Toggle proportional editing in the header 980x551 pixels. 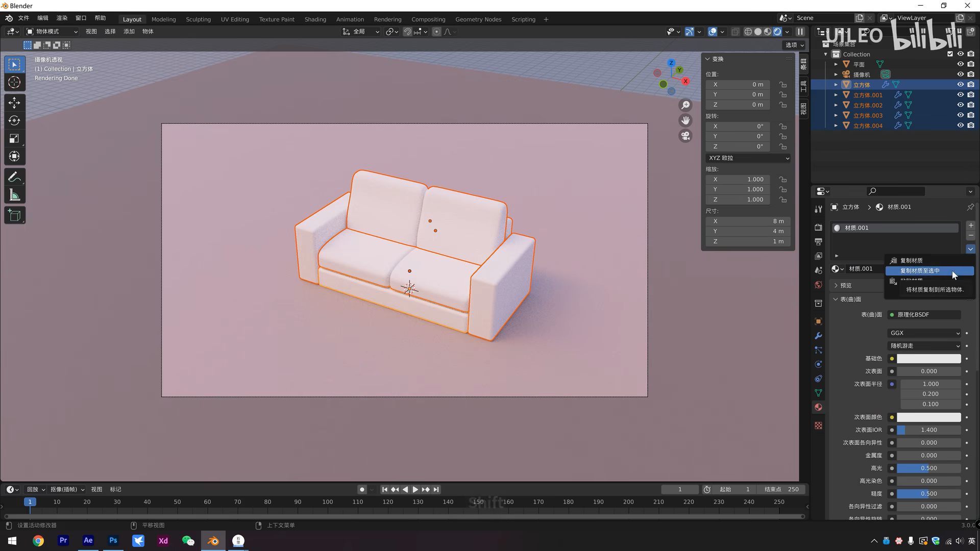(x=436, y=31)
